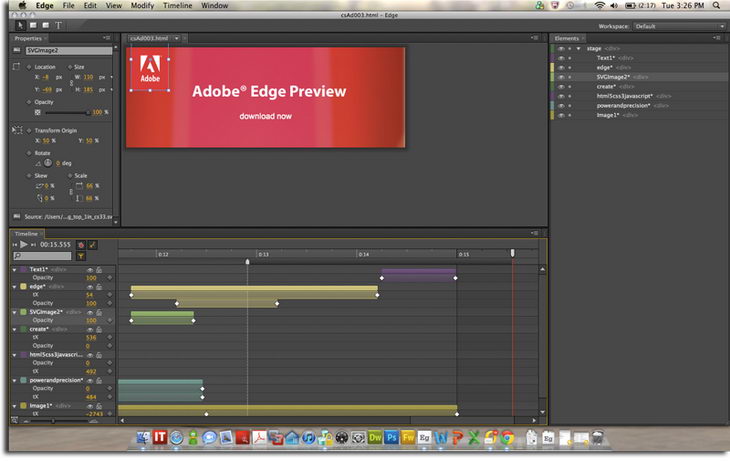Collapse the edge layer in timeline
The height and width of the screenshot is (461, 730).
[14, 287]
